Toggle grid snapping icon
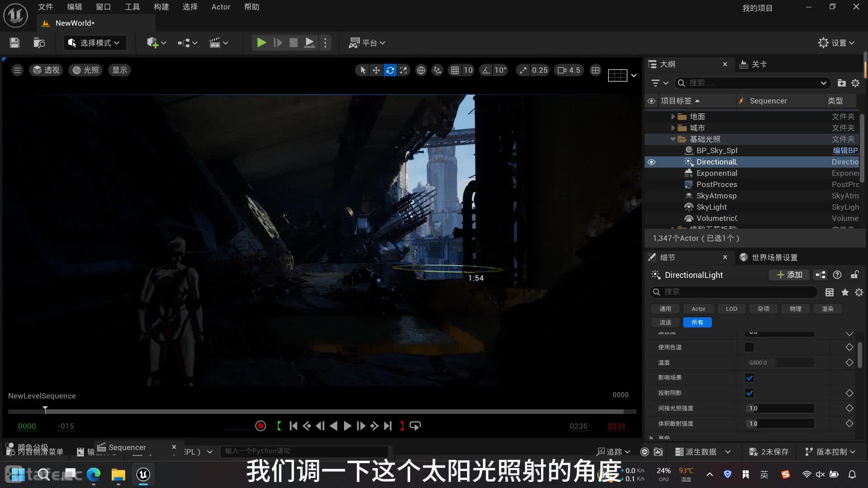 [x=455, y=70]
